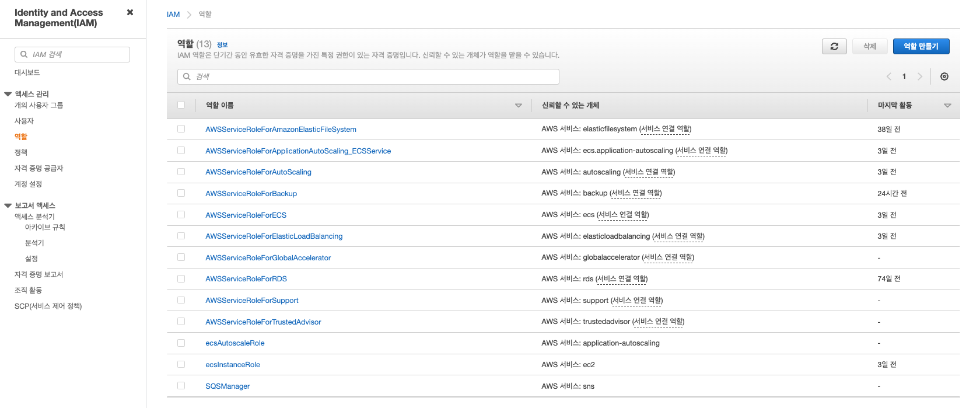Image resolution: width=980 pixels, height=408 pixels.
Task: Check the AWSServiceRoleForGlobalAccelerator checkbox
Action: click(x=181, y=257)
